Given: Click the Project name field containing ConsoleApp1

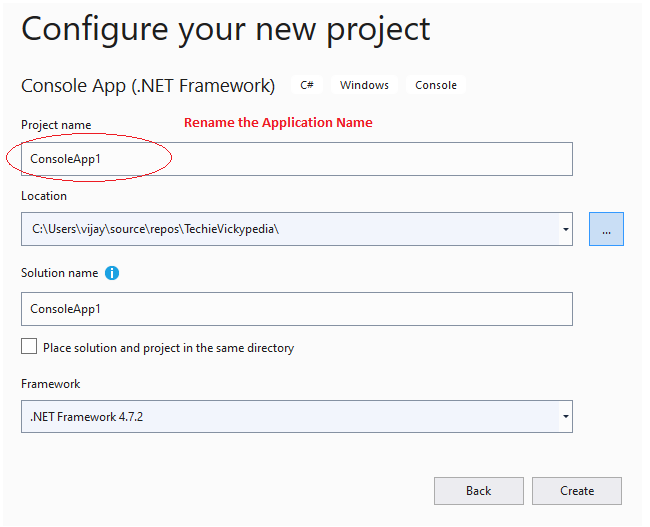Looking at the screenshot, I should click(296, 159).
